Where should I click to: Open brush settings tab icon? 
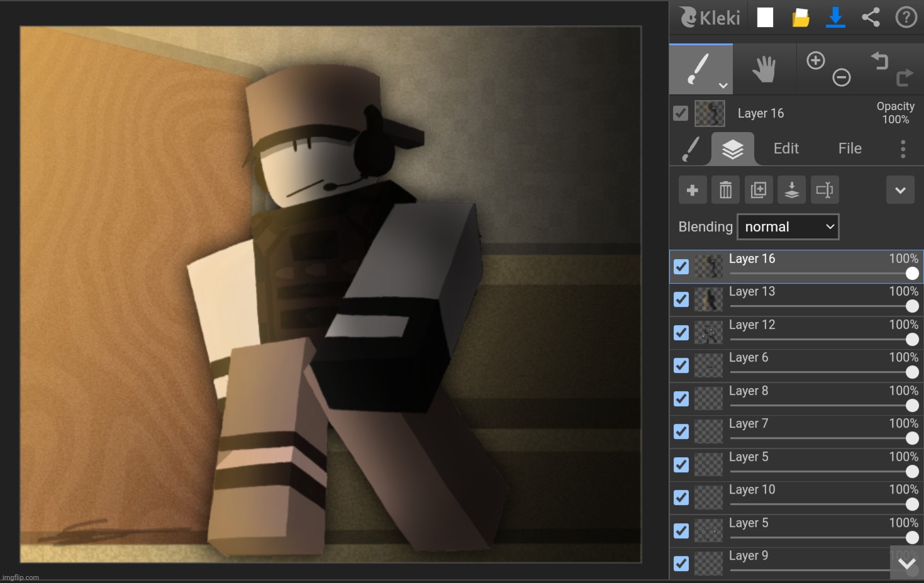[691, 149]
